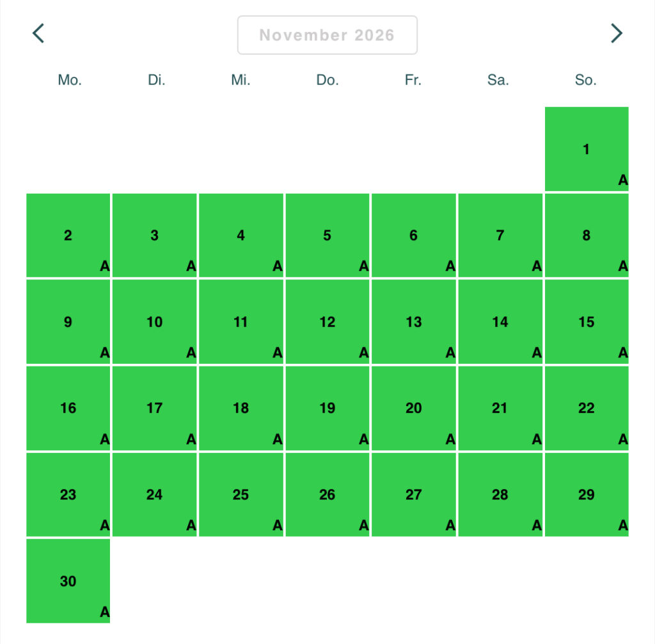This screenshot has height=644, width=655.
Task: Click the Mi. weekday header
Action: click(241, 80)
